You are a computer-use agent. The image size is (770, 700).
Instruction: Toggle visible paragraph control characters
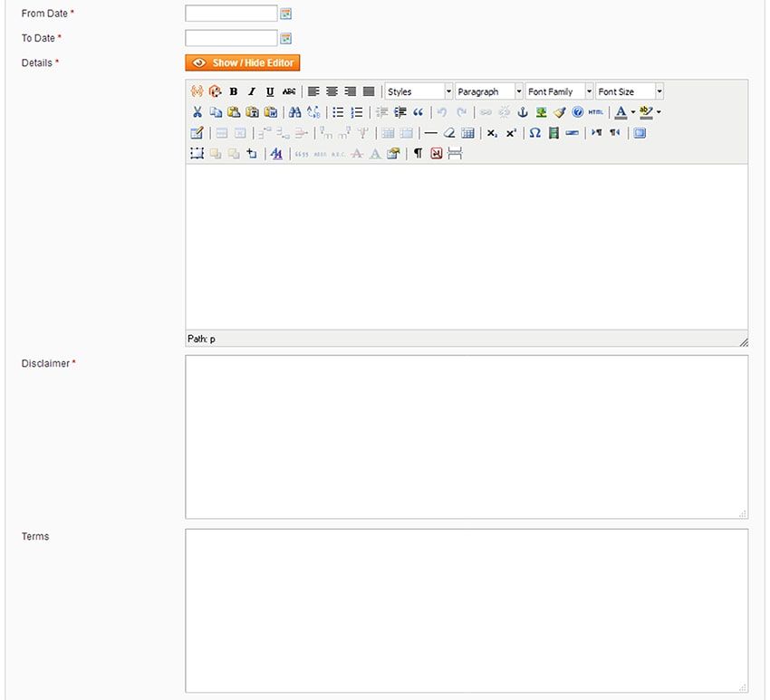[x=418, y=154]
